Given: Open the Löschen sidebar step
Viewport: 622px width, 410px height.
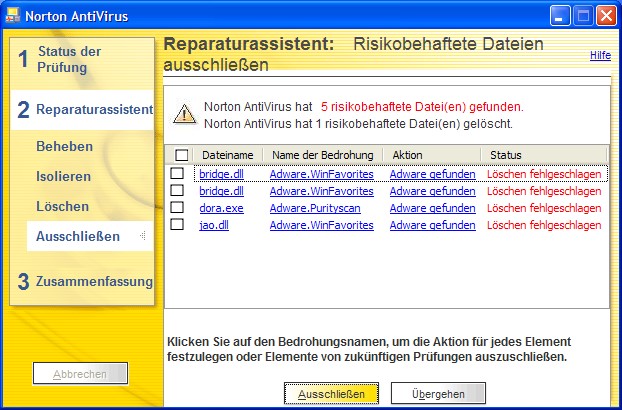Looking at the screenshot, I should [x=62, y=206].
